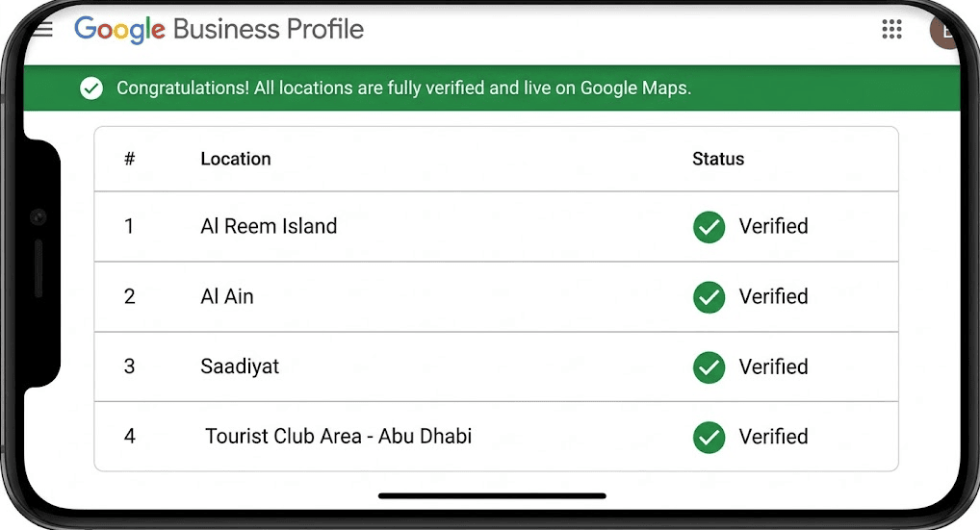Viewport: 980px width, 530px height.
Task: Tap the home indicator bar at bottom
Action: [492, 495]
